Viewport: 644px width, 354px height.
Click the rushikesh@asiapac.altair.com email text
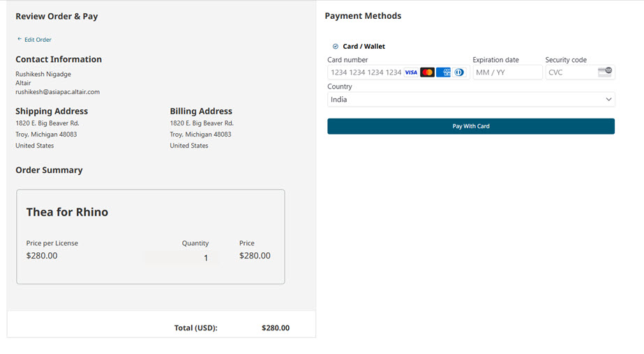pos(57,92)
